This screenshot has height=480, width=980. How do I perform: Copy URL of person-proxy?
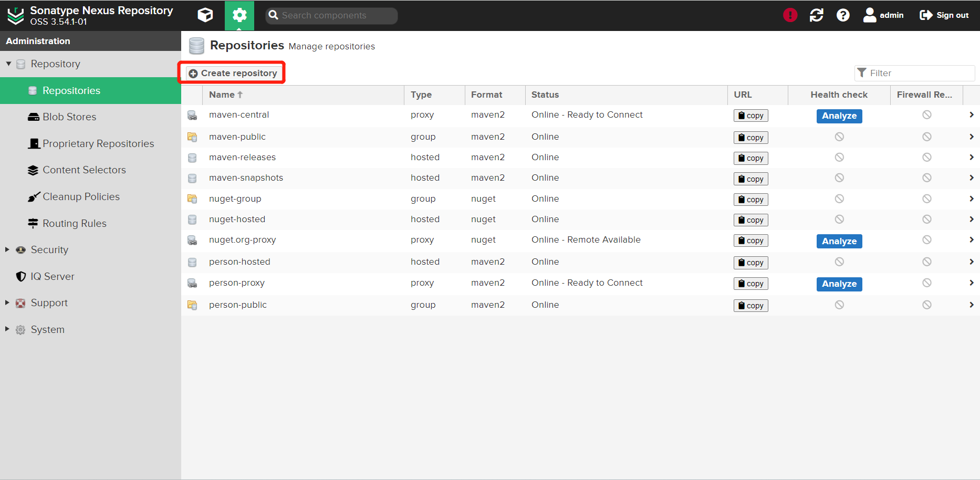point(750,284)
